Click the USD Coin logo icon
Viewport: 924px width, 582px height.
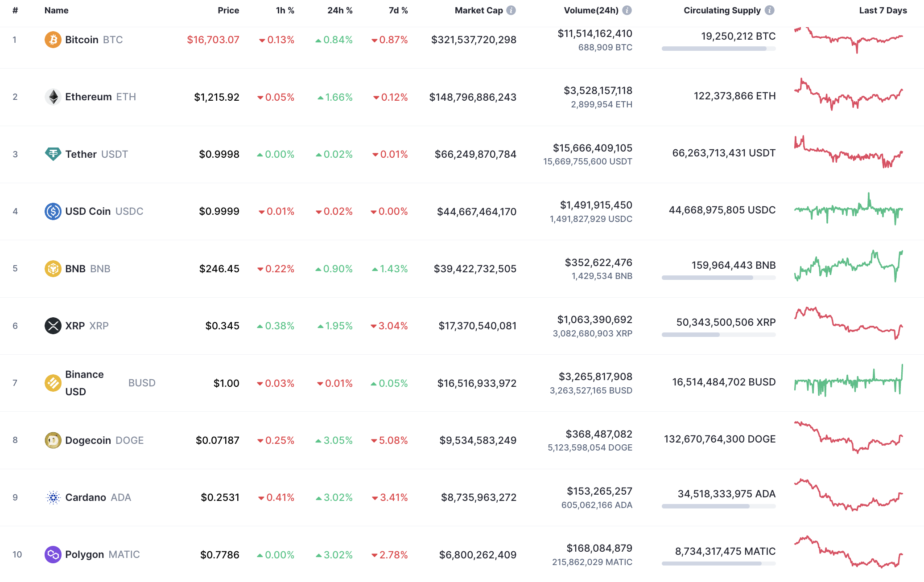coord(53,211)
